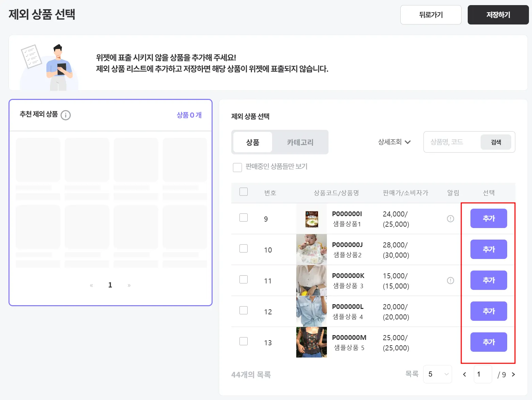The height and width of the screenshot is (400, 532).
Task: Click the info icon beside 추천 제외 상품
Action: [66, 115]
